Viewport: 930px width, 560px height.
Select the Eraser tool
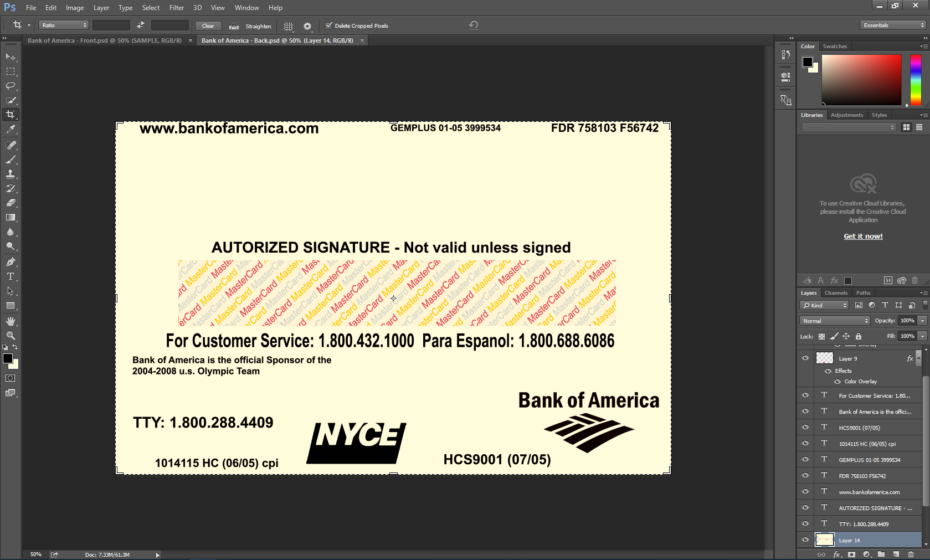coord(11,203)
